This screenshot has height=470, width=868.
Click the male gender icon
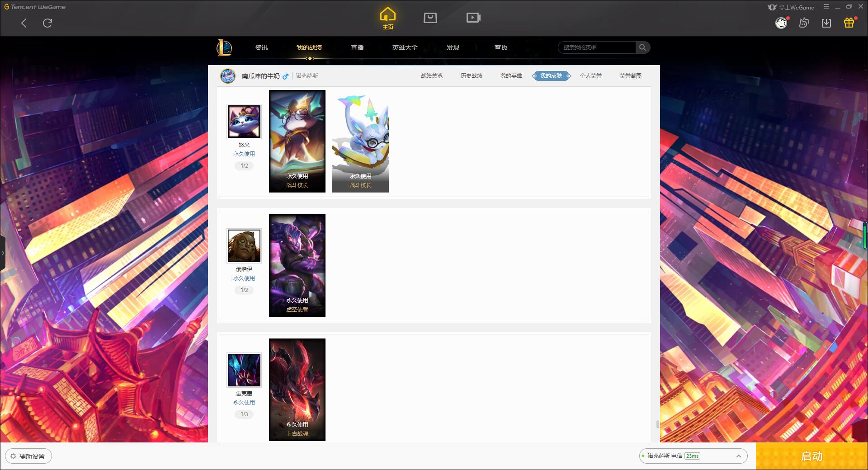(x=285, y=76)
